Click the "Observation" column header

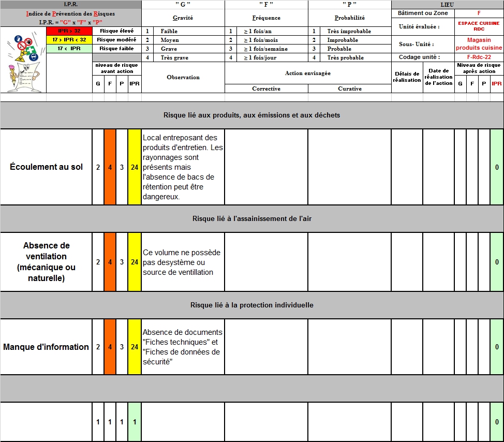pos(183,78)
